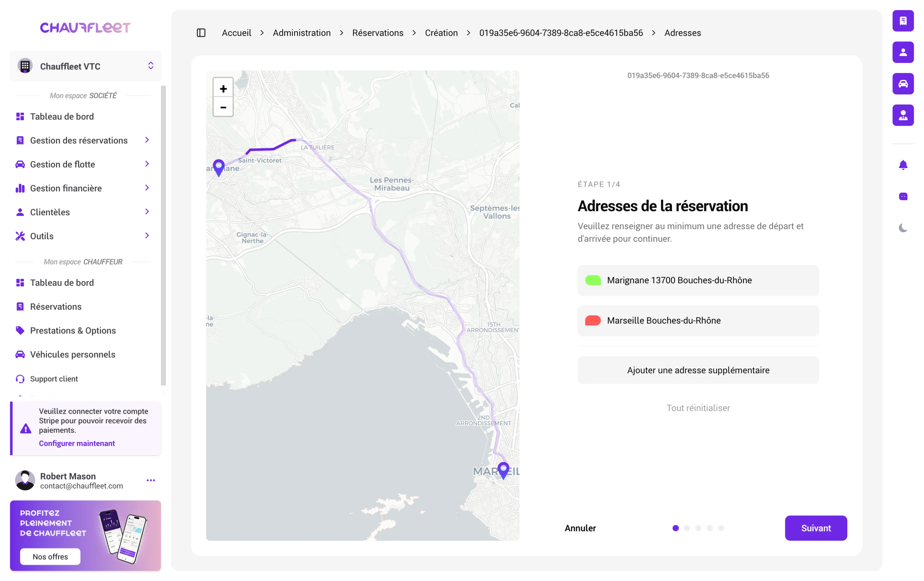Click the purple receipt shortcut icon

(x=903, y=21)
